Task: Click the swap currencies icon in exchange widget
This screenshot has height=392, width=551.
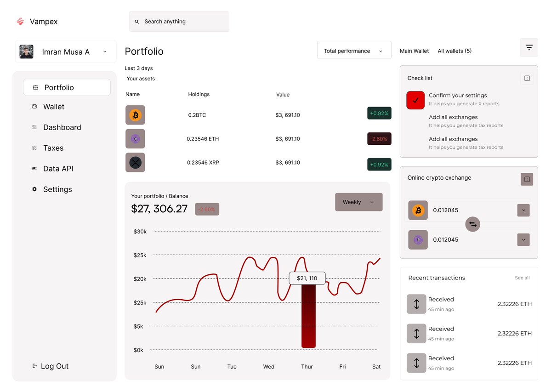Action: pos(472,224)
